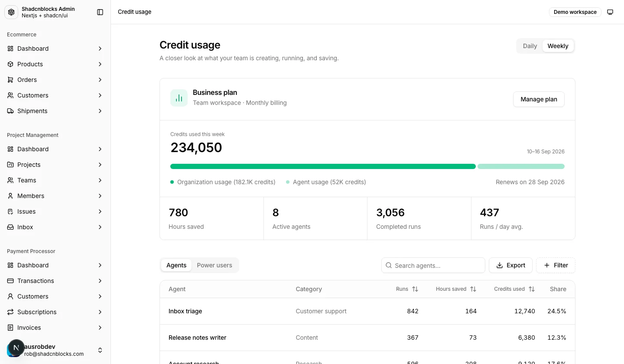The width and height of the screenshot is (624, 364).
Task: Click the Members person icon
Action: coord(10,196)
